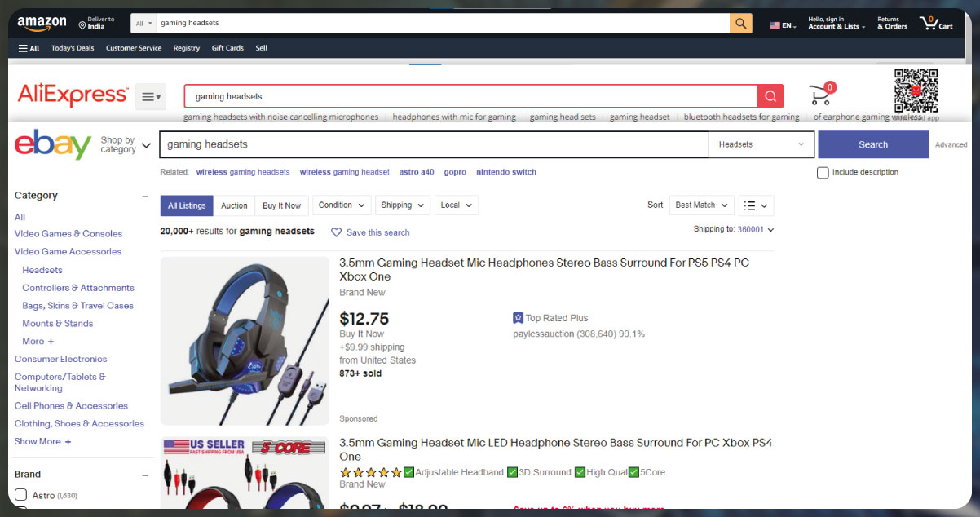Open Bags, Skins & Travel Cases category

77,306
